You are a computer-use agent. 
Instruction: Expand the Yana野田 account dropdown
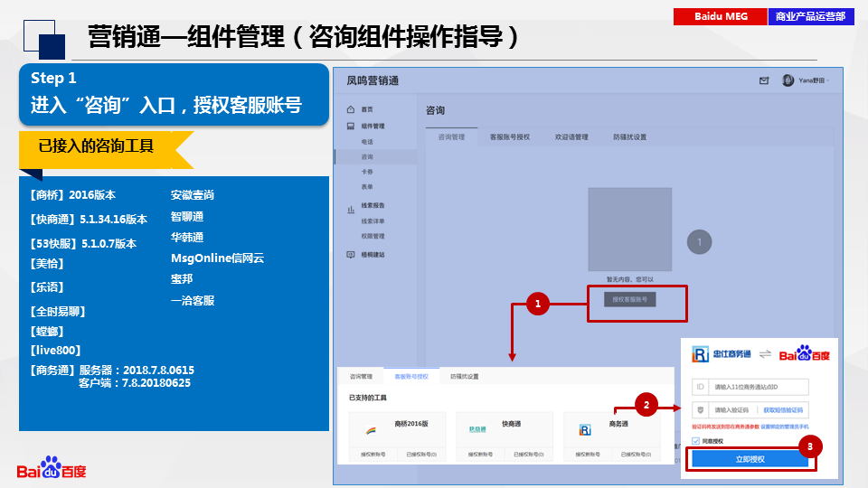pos(827,80)
